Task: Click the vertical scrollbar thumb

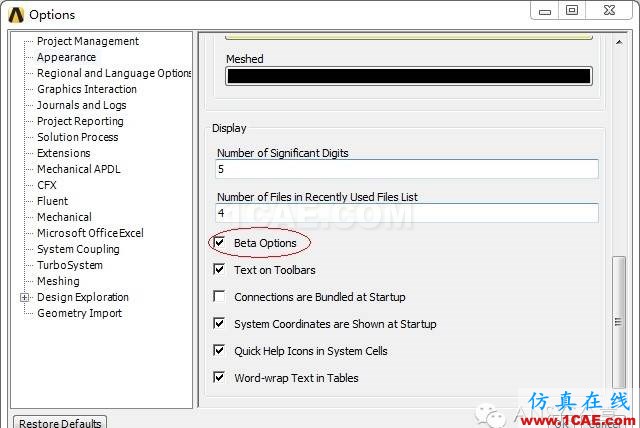Action: pyautogui.click(x=619, y=322)
